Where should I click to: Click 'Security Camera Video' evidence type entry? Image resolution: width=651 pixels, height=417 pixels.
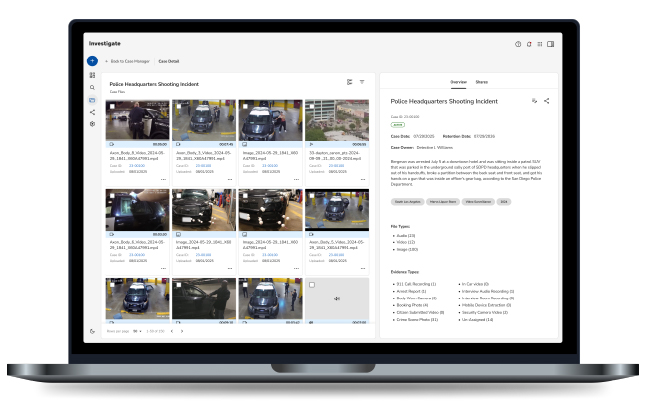click(x=485, y=312)
